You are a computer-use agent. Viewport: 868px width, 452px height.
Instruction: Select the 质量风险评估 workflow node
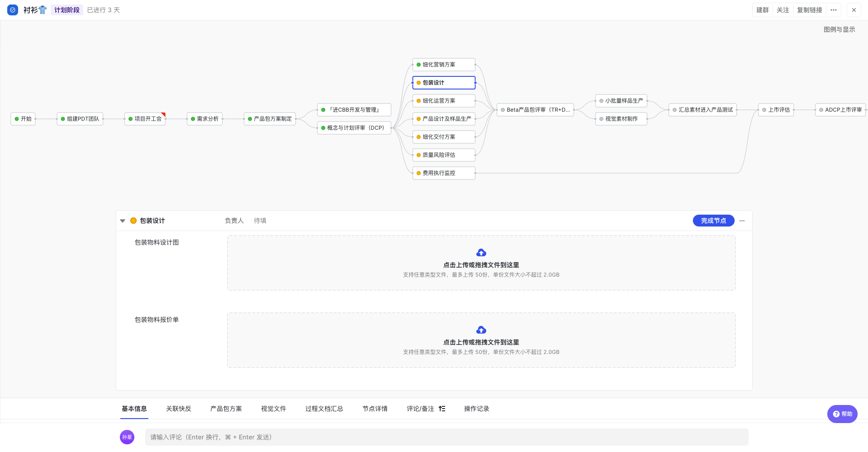point(443,155)
